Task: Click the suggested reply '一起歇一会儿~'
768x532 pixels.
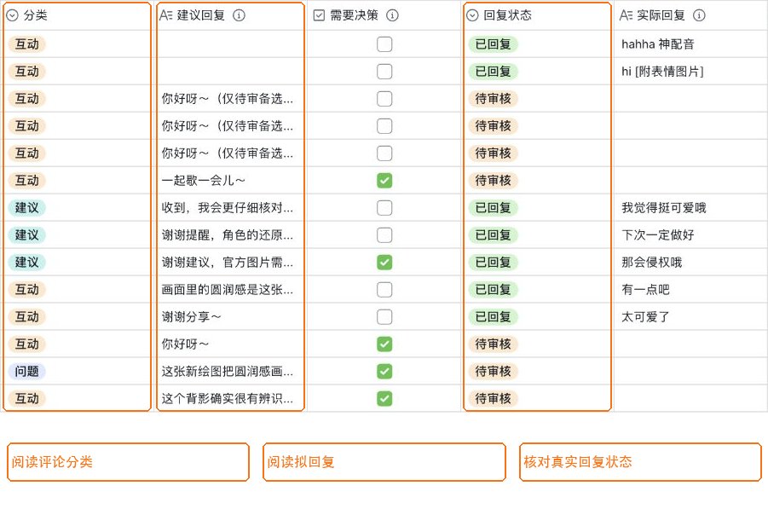Action: [203, 181]
